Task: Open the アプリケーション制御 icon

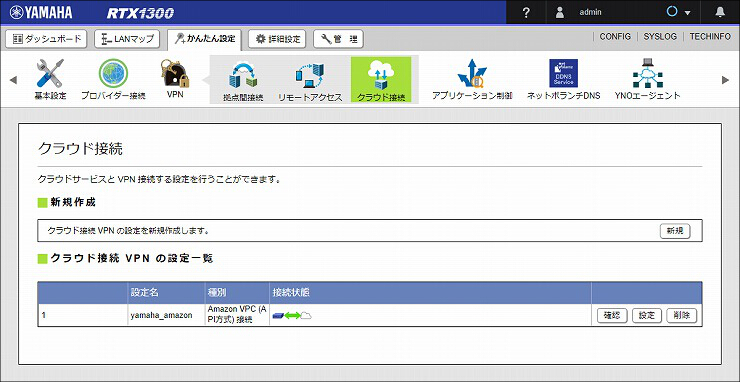Action: [472, 73]
